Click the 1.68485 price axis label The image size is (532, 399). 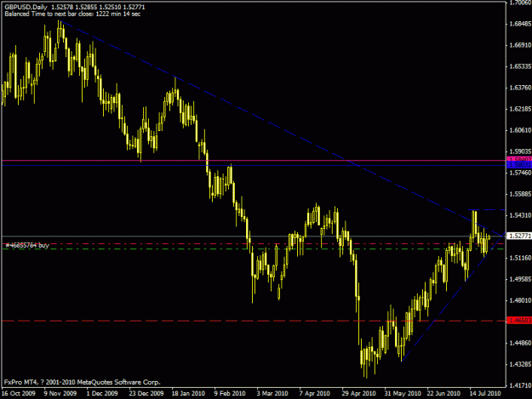520,24
